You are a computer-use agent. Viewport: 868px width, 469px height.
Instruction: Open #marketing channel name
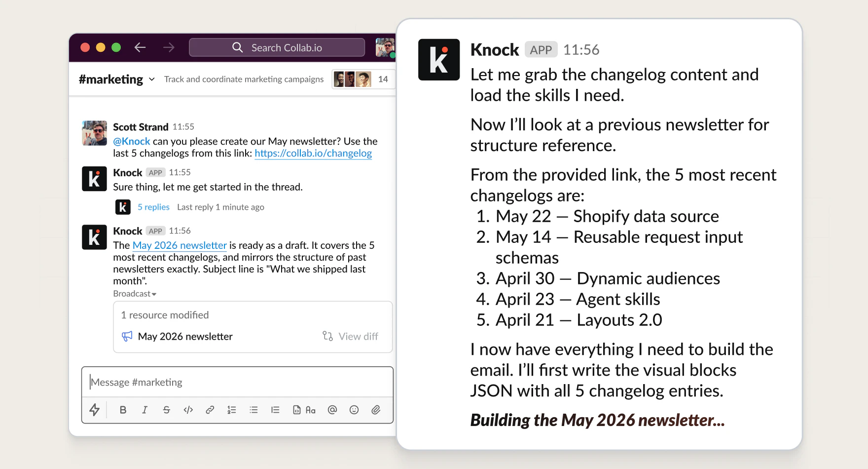pos(111,79)
